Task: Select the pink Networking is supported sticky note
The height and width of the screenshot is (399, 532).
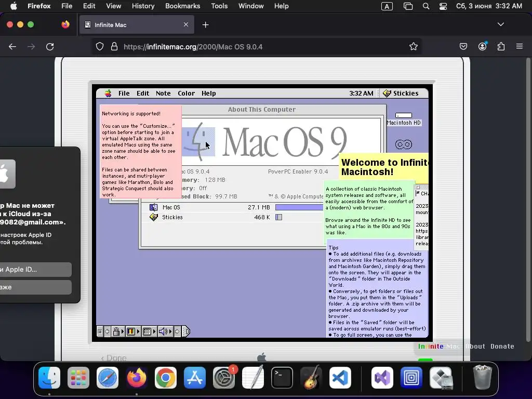Action: coord(141,151)
